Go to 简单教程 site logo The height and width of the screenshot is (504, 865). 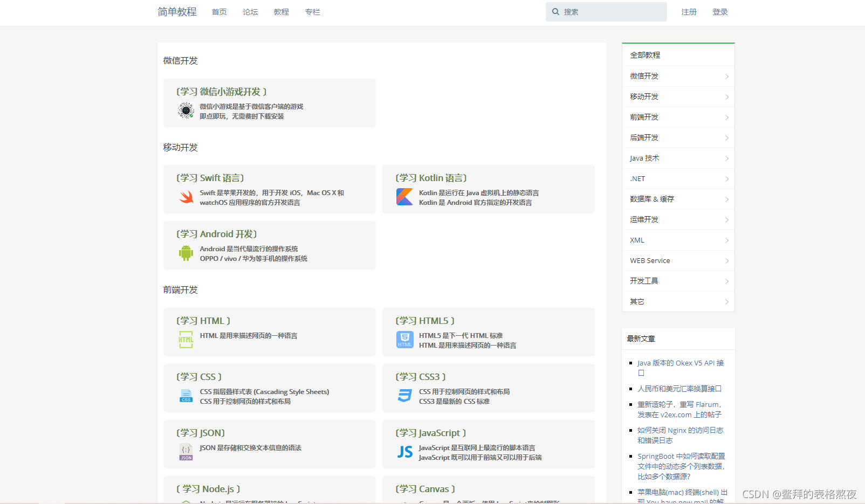pos(177,12)
